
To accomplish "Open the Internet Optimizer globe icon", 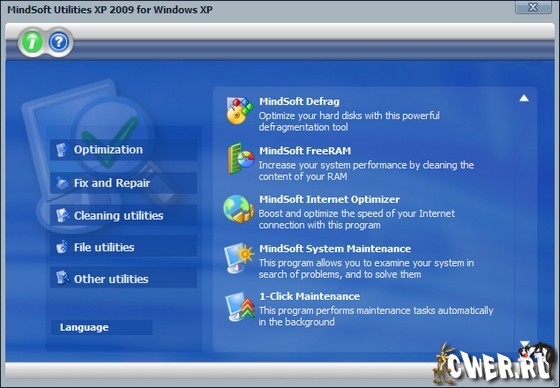I will pos(238,209).
